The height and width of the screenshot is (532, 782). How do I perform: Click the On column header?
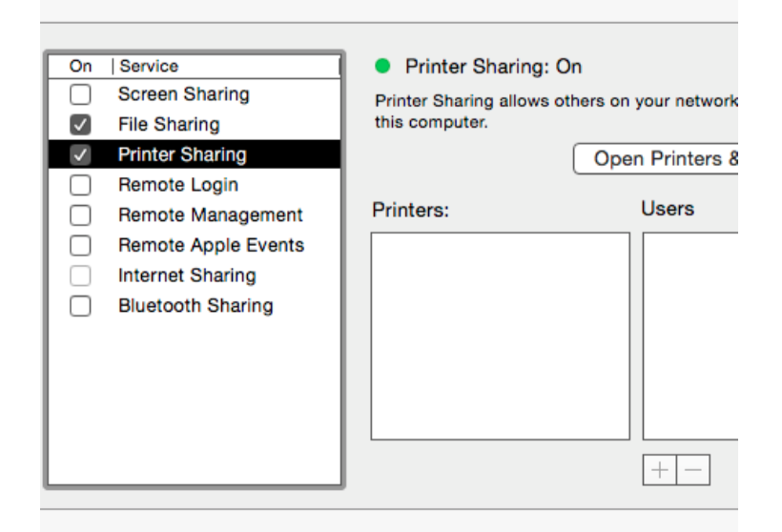tap(80, 66)
